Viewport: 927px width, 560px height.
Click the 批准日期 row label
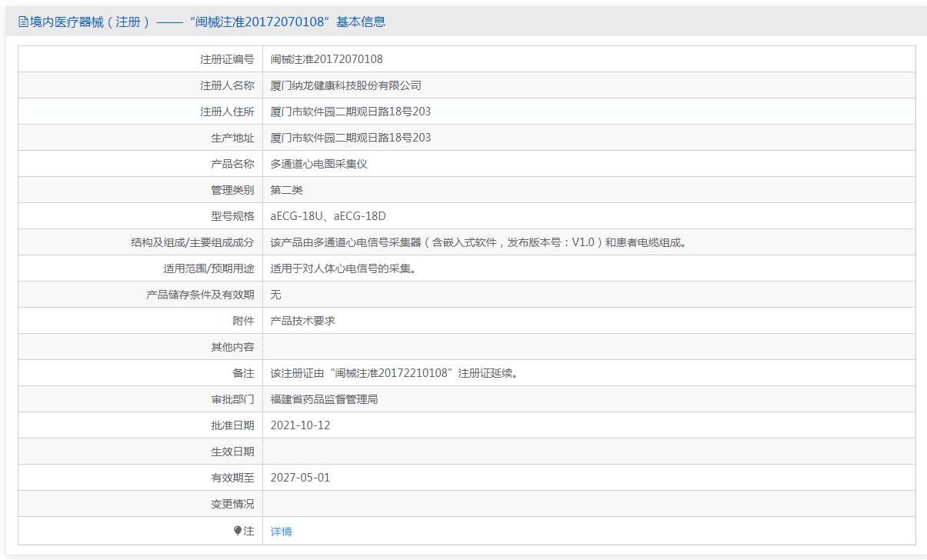pos(232,425)
